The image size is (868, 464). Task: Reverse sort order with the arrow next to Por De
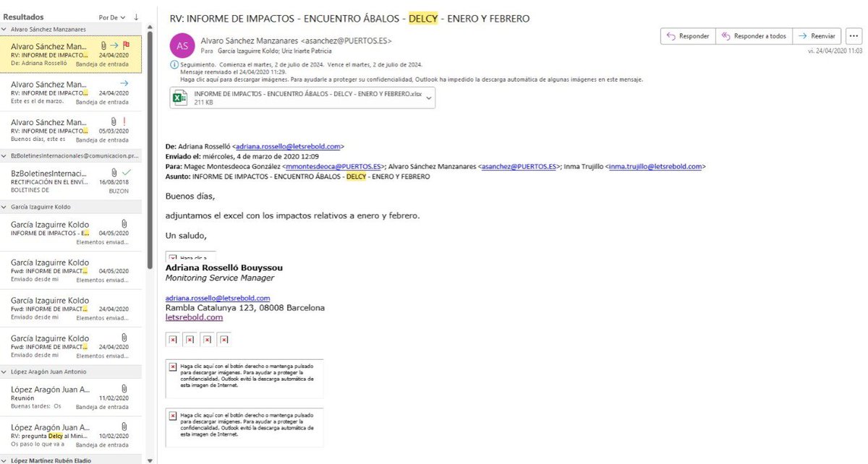137,17
